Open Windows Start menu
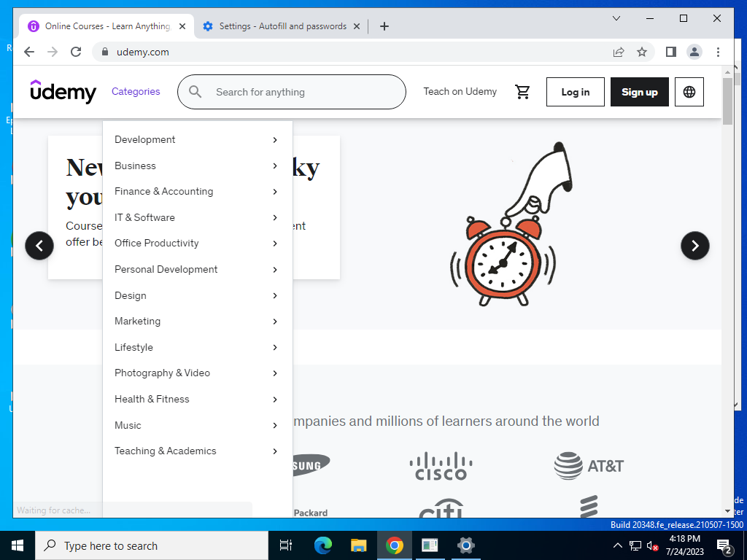The width and height of the screenshot is (747, 560). click(18, 545)
